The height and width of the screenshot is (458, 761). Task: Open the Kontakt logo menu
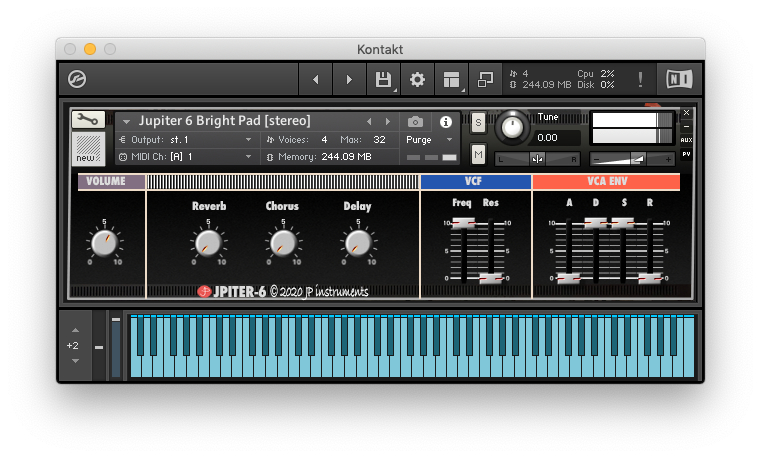[77, 79]
